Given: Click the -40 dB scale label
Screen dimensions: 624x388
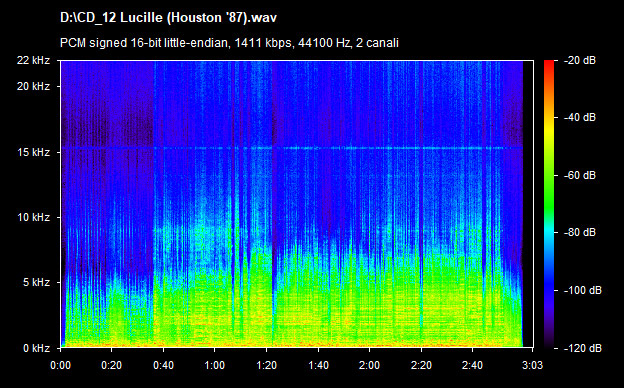Looking at the screenshot, I should click(x=580, y=117).
